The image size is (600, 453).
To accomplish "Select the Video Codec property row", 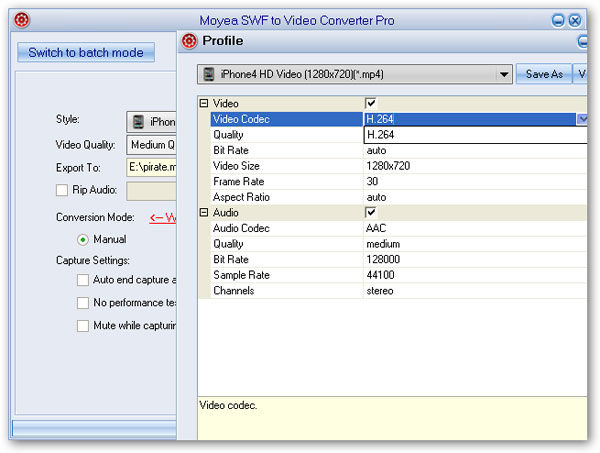I will (287, 119).
